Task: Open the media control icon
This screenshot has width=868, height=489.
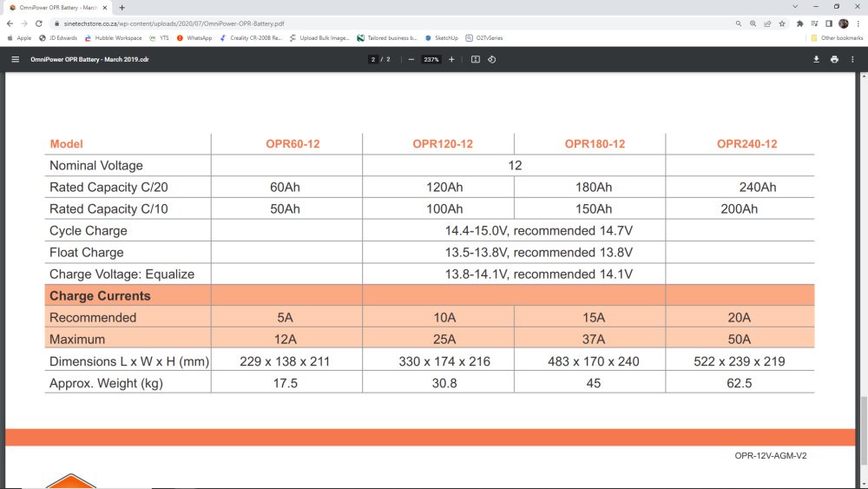Action: (814, 23)
